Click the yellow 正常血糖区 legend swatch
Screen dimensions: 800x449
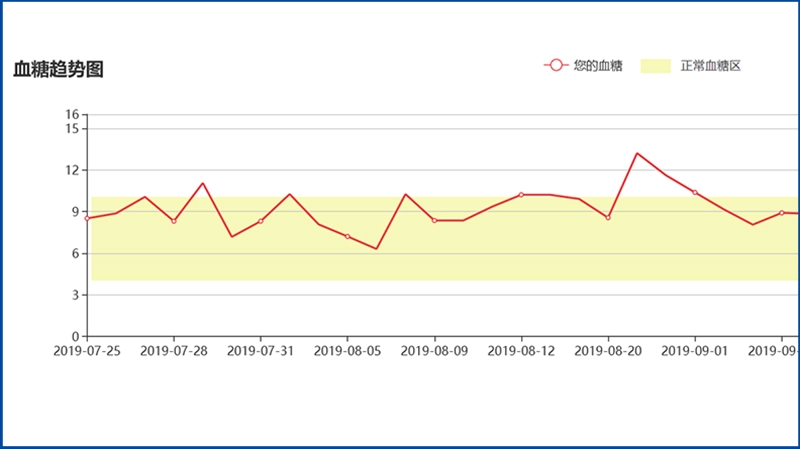point(655,66)
